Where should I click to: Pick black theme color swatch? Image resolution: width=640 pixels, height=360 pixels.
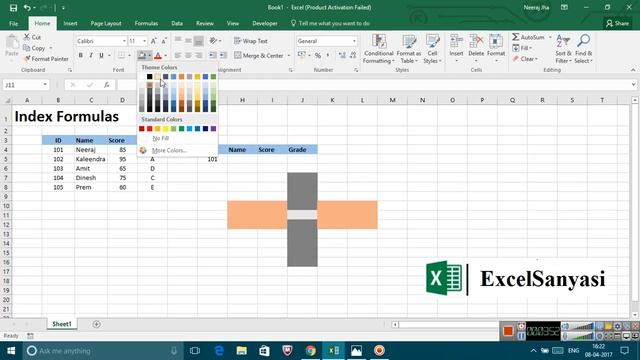[149, 77]
